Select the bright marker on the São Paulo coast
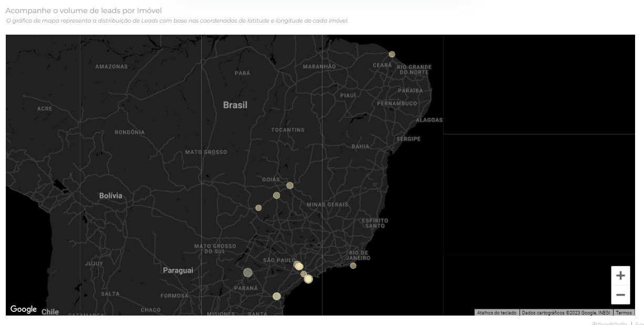The height and width of the screenshot is (325, 644). click(308, 279)
